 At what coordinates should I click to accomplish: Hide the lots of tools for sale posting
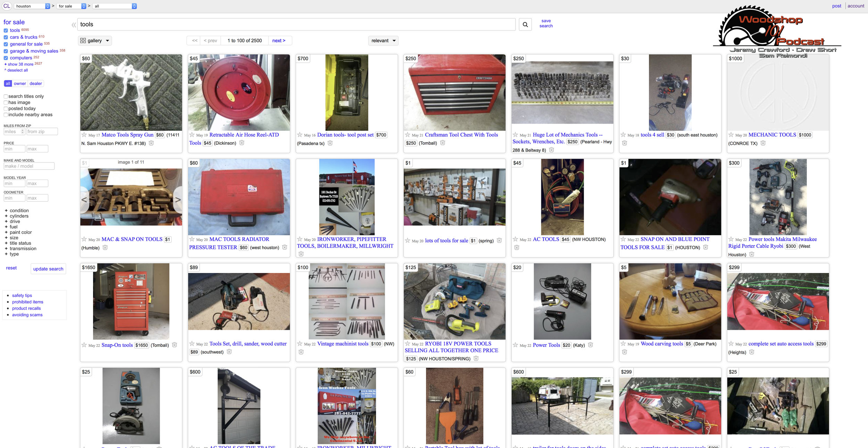point(499,240)
